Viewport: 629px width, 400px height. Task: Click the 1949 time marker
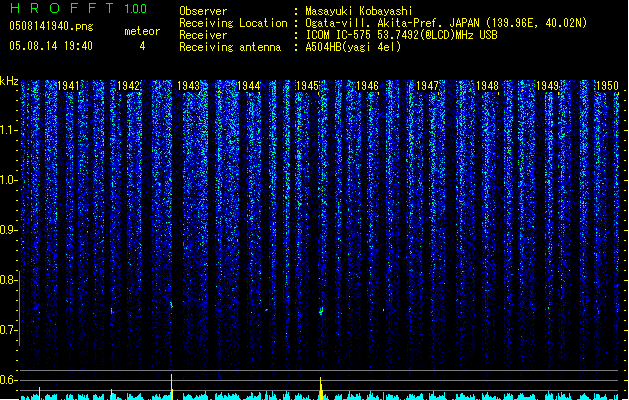548,86
